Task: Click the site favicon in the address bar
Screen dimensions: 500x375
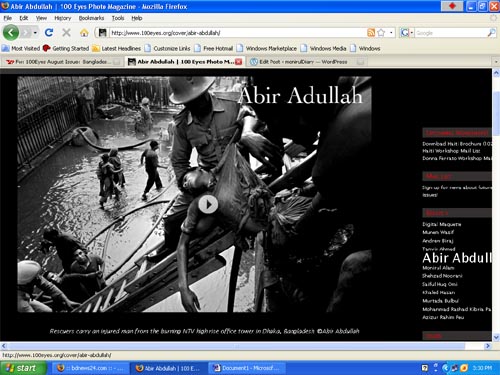Action: point(102,33)
